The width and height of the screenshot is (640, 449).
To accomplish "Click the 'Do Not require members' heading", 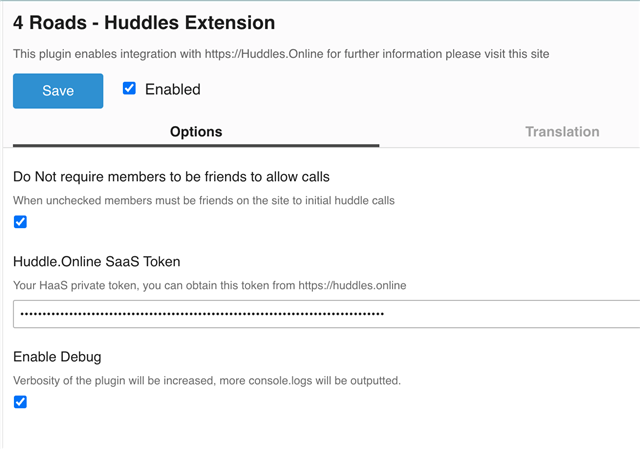I will tap(171, 177).
